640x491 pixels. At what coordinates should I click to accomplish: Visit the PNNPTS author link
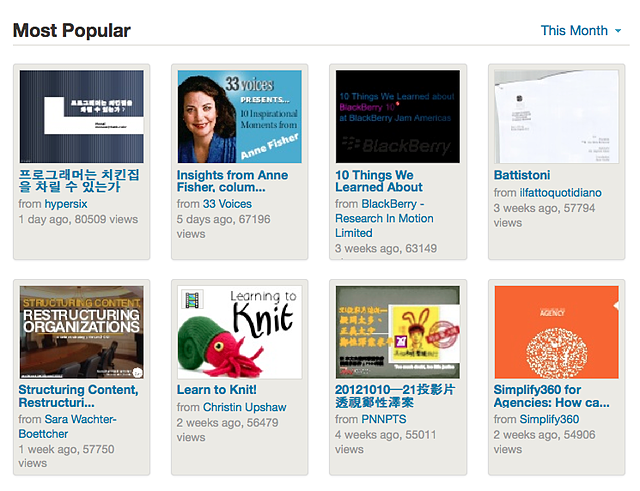point(384,419)
